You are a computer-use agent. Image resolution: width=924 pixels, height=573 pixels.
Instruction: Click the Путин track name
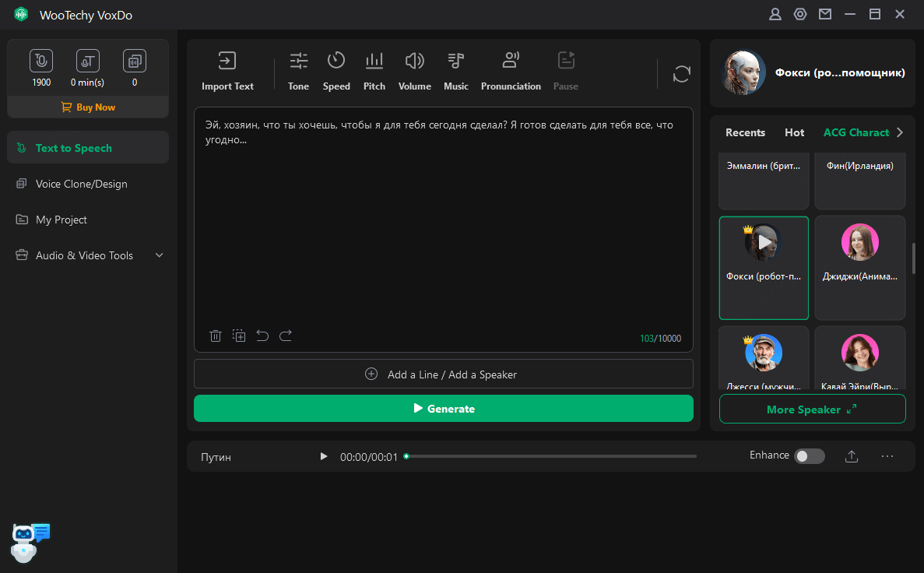tap(216, 457)
